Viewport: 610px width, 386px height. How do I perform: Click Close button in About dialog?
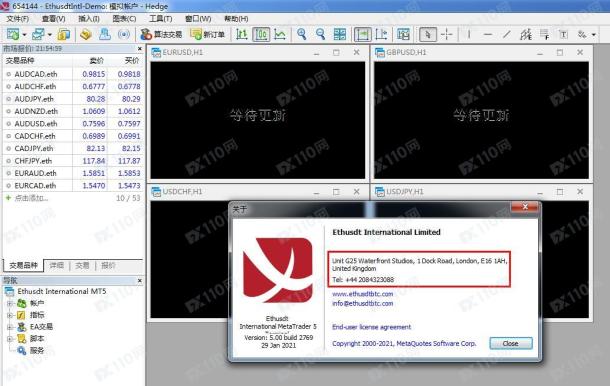pos(511,344)
